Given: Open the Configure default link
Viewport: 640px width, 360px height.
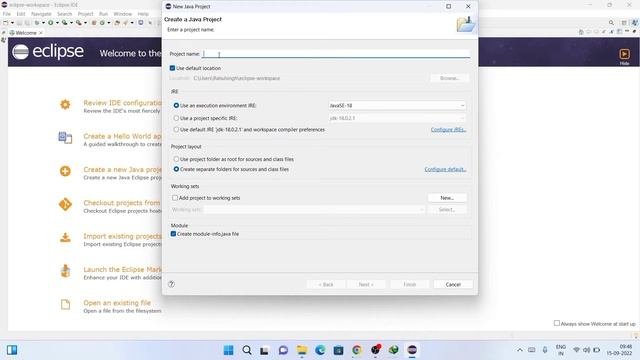Looking at the screenshot, I should coord(445,169).
